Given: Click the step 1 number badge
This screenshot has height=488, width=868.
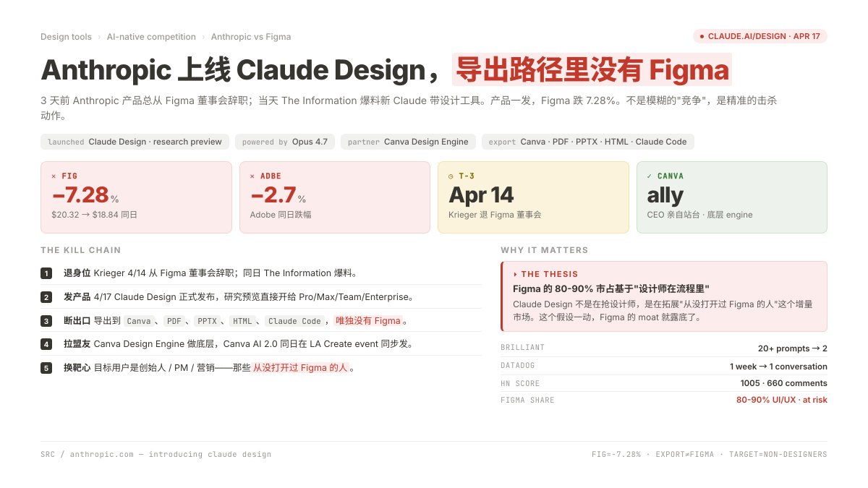Looking at the screenshot, I should 46,273.
